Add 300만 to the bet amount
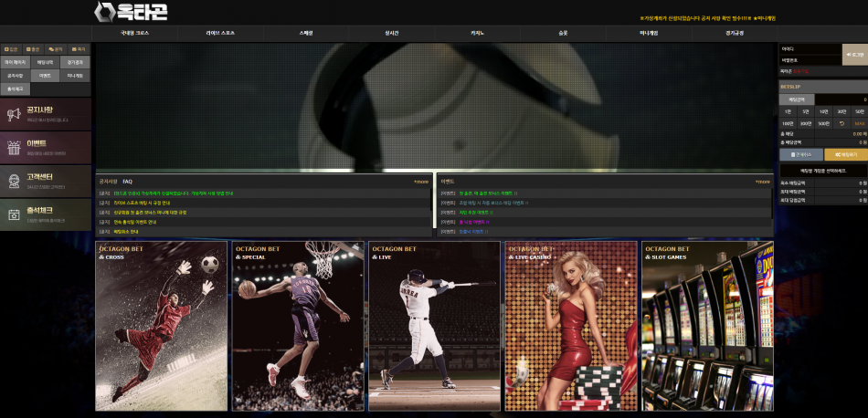868x418 pixels. click(806, 123)
